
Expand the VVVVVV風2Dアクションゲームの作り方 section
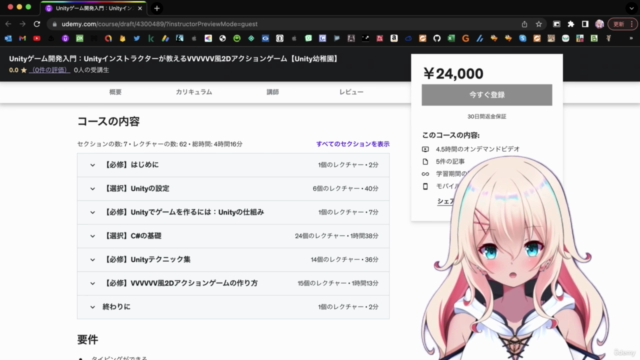click(233, 283)
